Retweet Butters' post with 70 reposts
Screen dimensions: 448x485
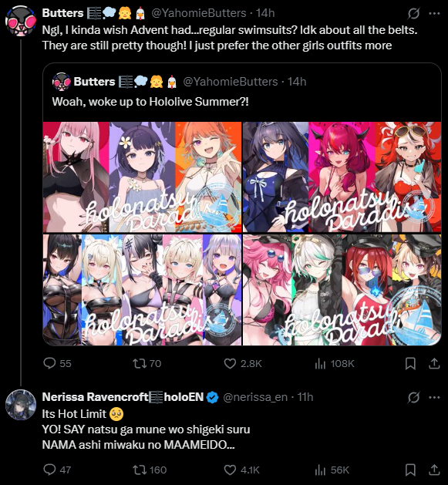[147, 363]
